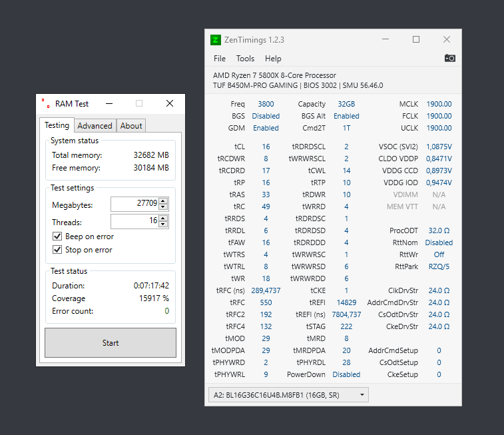Viewport: 504px width, 435px height.
Task: Click the Coverage value 15917 %
Action: tap(154, 298)
